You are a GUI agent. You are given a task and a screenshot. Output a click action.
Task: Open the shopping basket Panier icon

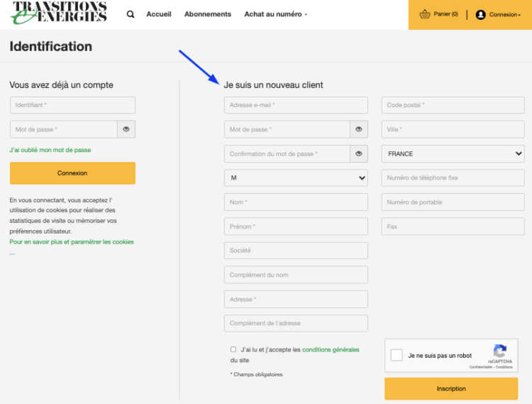click(x=425, y=14)
